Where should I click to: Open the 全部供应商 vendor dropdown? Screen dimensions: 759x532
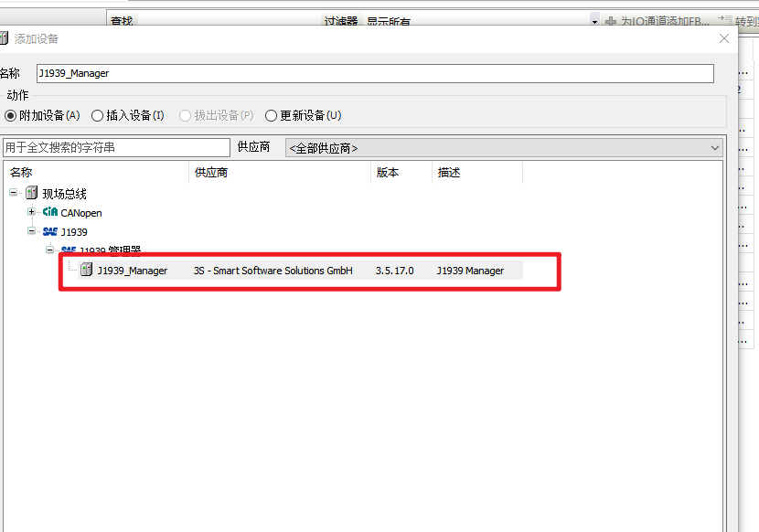504,147
